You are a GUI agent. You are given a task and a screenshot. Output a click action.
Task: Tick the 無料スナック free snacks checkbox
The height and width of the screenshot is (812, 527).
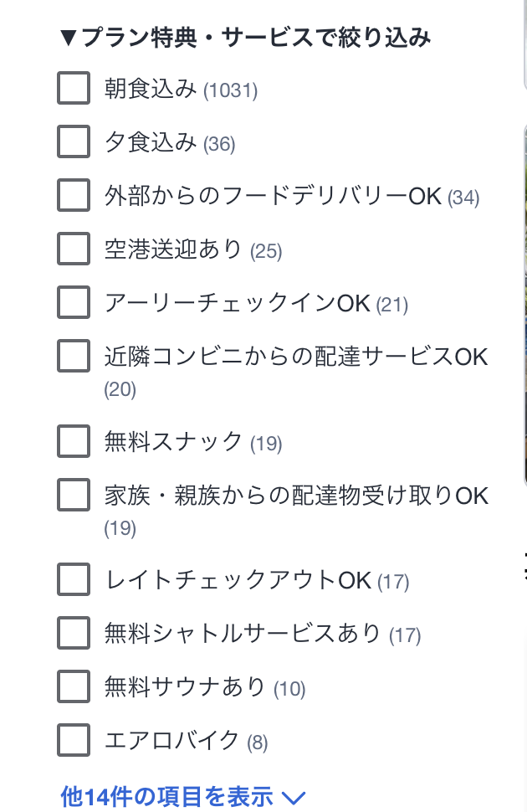tap(74, 441)
